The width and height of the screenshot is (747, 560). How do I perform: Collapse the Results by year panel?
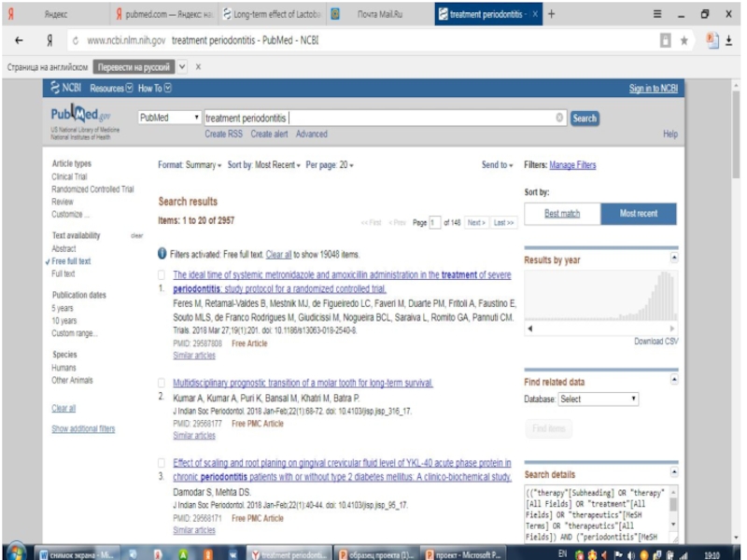(x=674, y=259)
